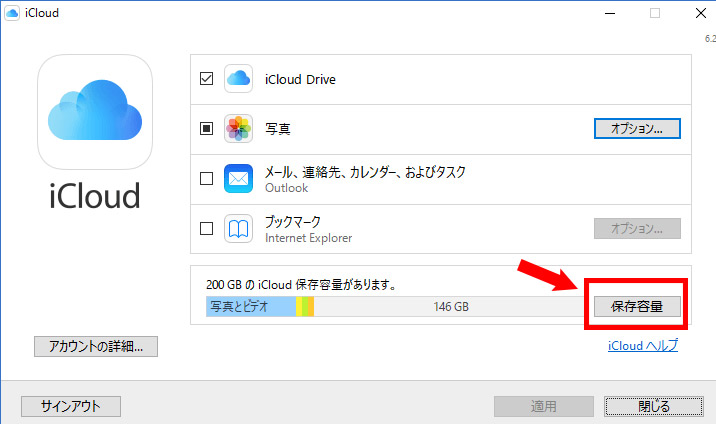Click the メール、連絡先、カレンダー、およびタスク label
The height and width of the screenshot is (424, 716).
[365, 172]
